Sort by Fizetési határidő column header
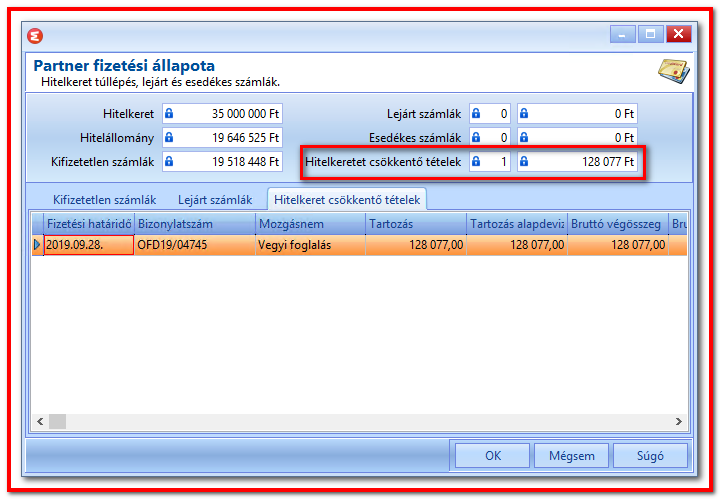The width and height of the screenshot is (720, 499). tap(89, 224)
